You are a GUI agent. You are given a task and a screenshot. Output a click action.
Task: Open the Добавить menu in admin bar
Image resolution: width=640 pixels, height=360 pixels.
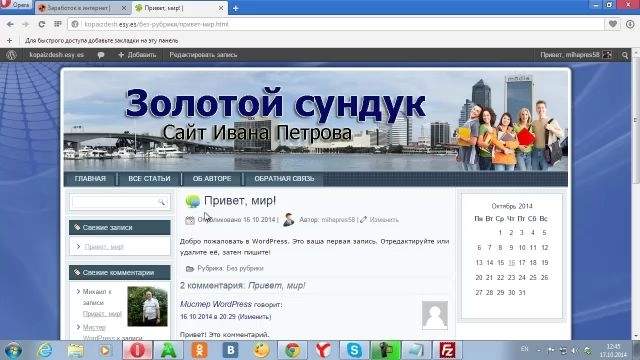click(x=137, y=55)
